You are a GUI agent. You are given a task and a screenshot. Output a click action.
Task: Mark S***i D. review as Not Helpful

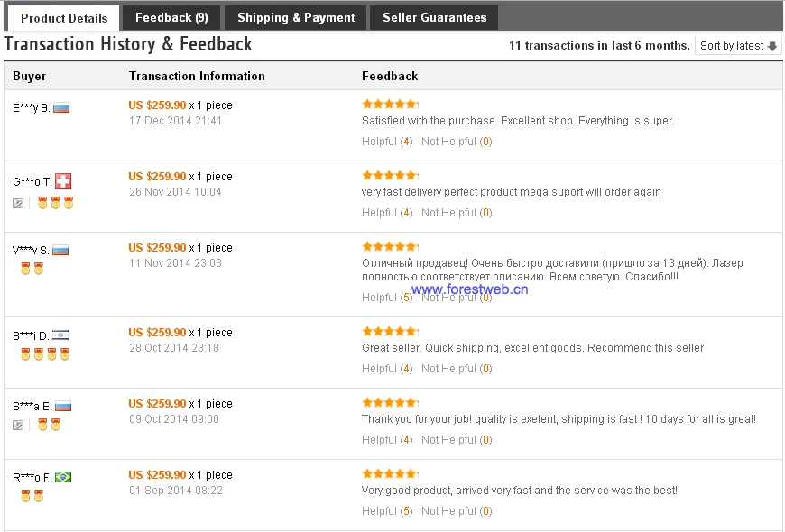457,369
